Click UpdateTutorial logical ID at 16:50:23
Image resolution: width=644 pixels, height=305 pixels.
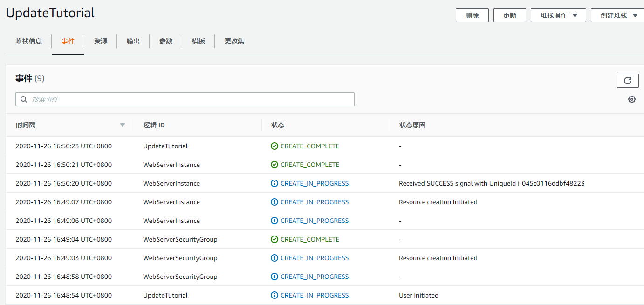(x=165, y=146)
